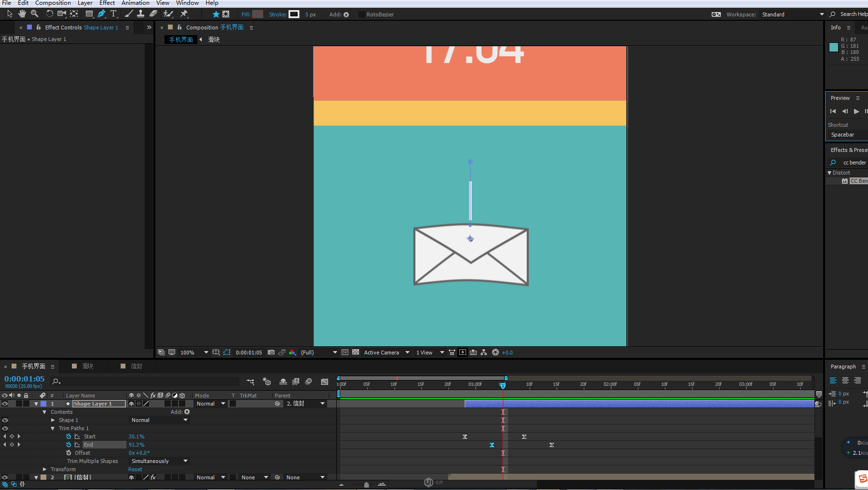The height and width of the screenshot is (490, 868).
Task: Open the viewer resolution (Full) dropdown
Action: pos(318,353)
